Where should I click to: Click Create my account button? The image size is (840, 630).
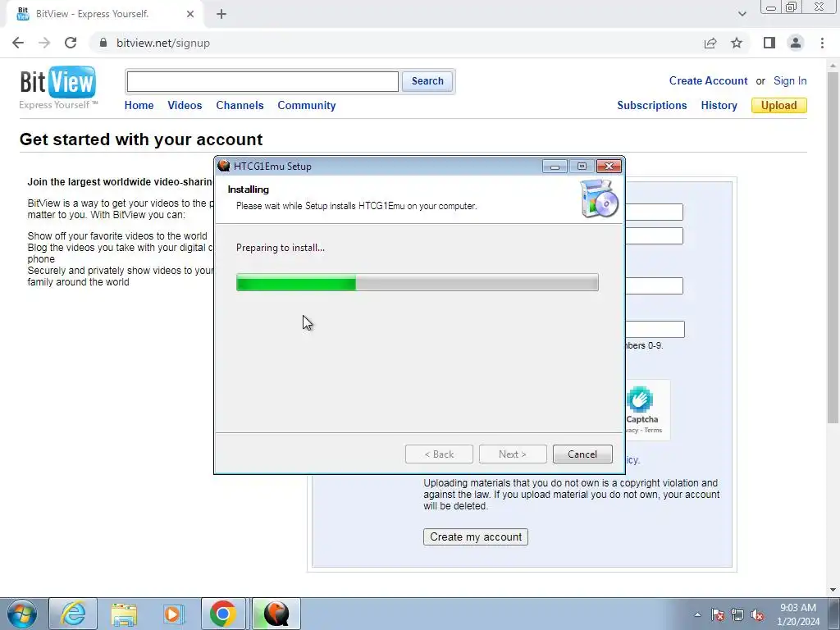(x=476, y=536)
